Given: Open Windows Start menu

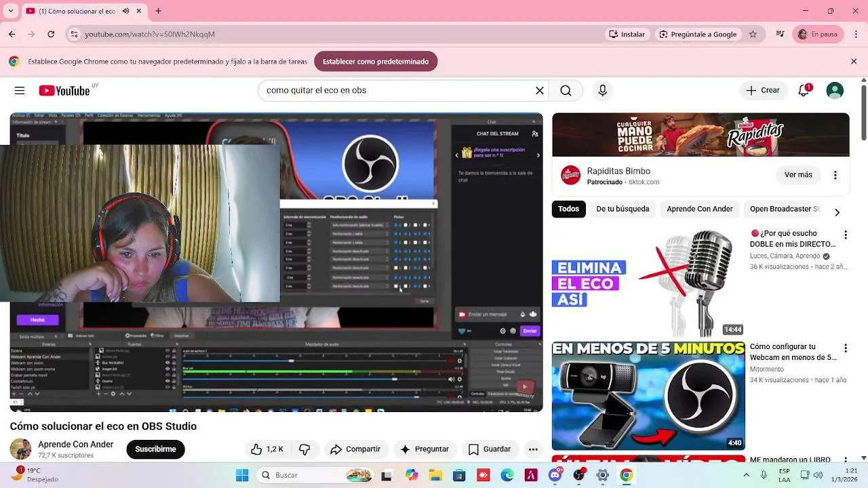Looking at the screenshot, I should [242, 475].
